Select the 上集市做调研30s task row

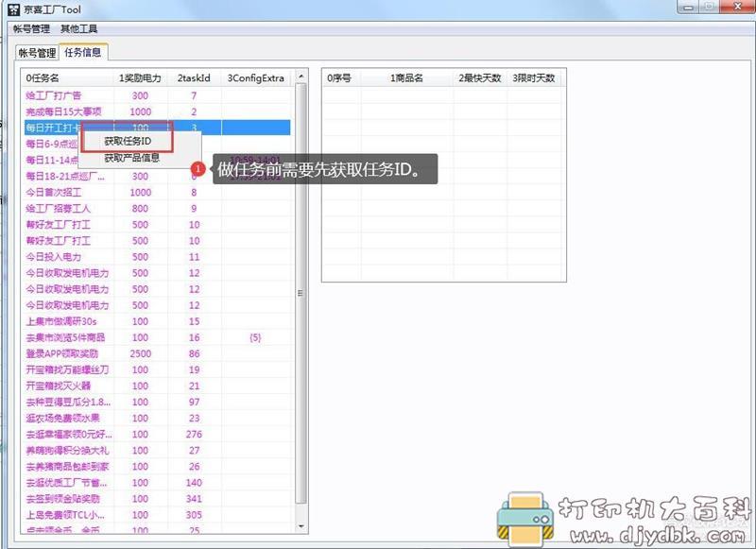156,321
